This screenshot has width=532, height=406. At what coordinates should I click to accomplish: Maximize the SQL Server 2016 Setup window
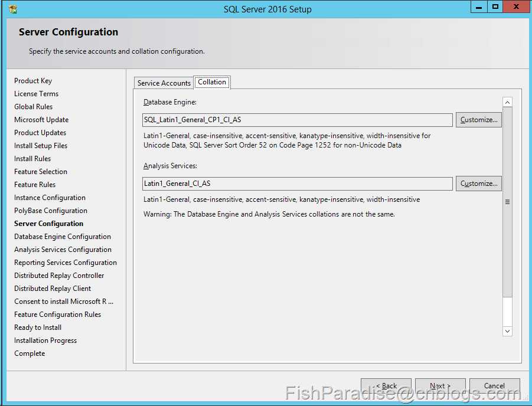(x=495, y=6)
